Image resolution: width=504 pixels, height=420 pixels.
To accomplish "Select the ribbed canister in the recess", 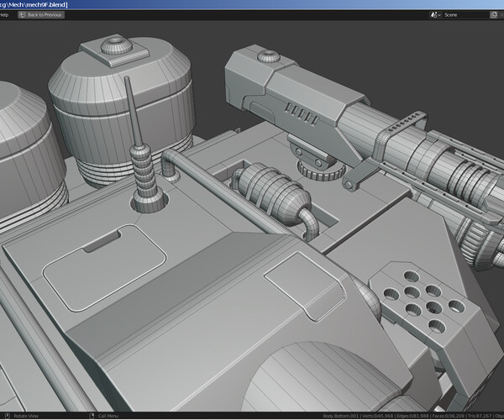I will 269,189.
